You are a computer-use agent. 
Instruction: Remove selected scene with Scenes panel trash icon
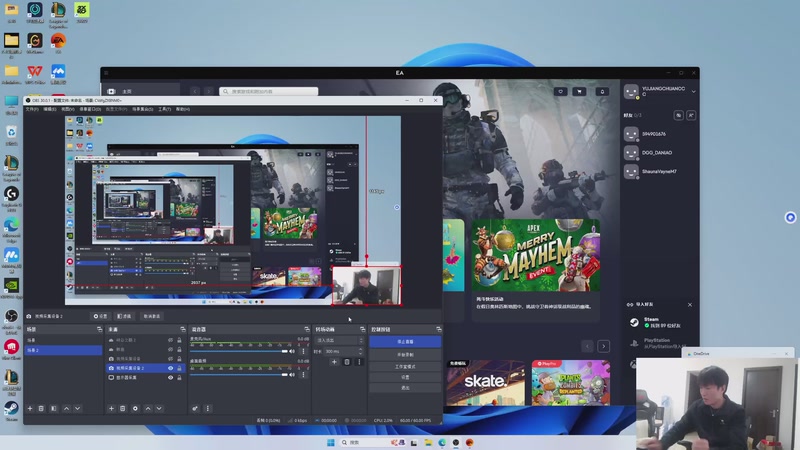coord(41,409)
